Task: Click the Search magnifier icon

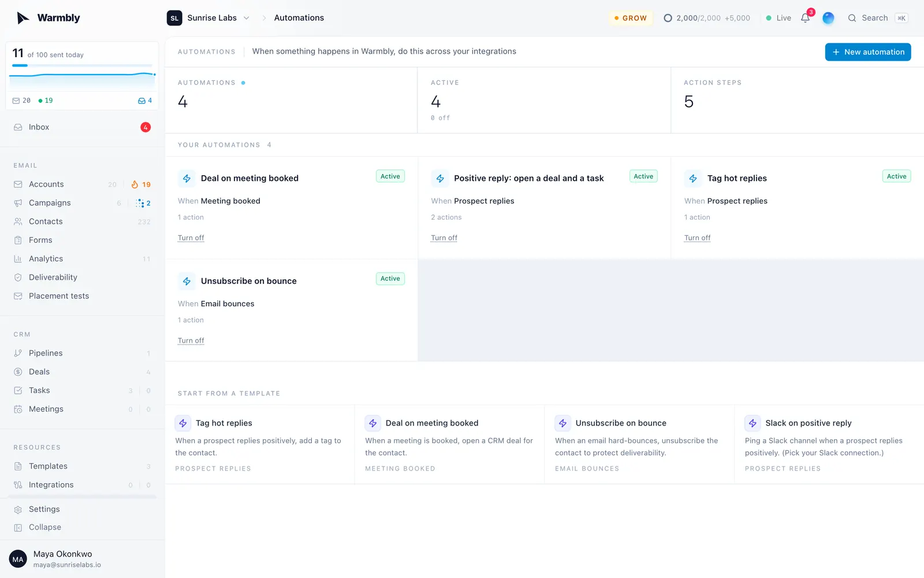Action: [852, 18]
